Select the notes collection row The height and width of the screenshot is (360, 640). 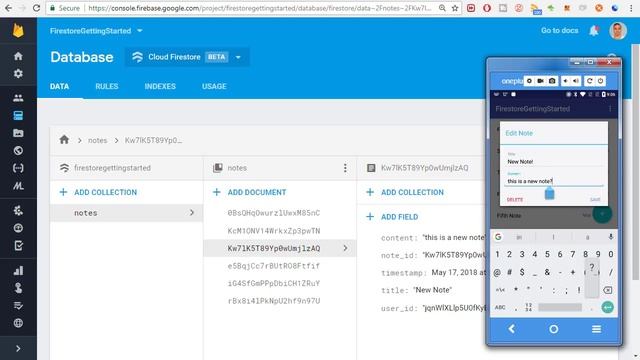coord(127,213)
